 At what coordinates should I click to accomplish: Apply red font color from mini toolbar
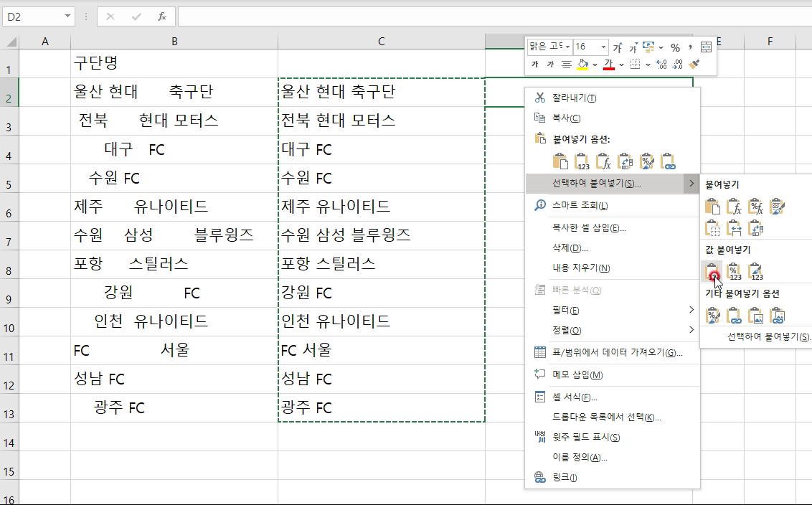click(608, 65)
